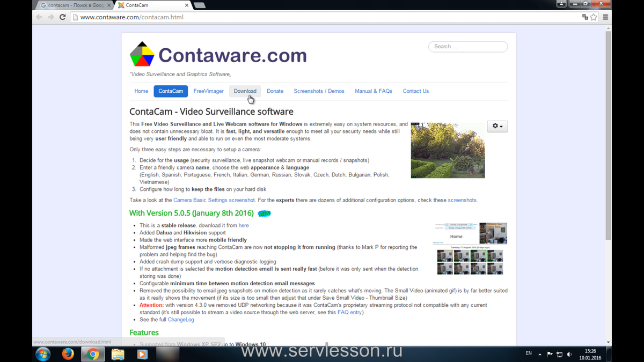The image size is (644, 362).
Task: Go to the Home menu item
Action: (141, 91)
